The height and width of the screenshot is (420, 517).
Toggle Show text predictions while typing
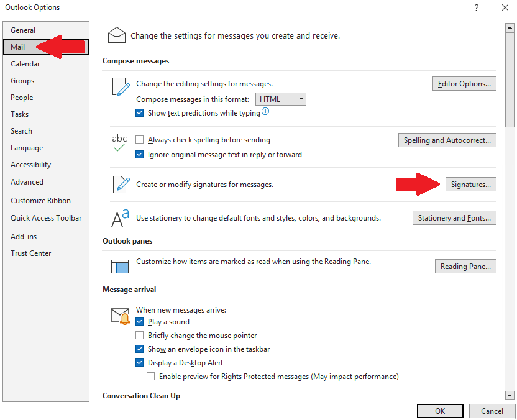click(139, 112)
